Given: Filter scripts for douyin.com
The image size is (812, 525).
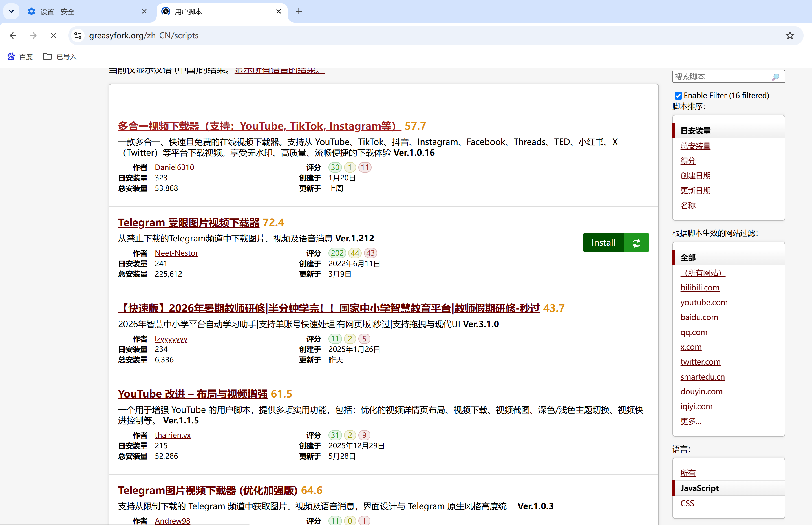Looking at the screenshot, I should (701, 392).
